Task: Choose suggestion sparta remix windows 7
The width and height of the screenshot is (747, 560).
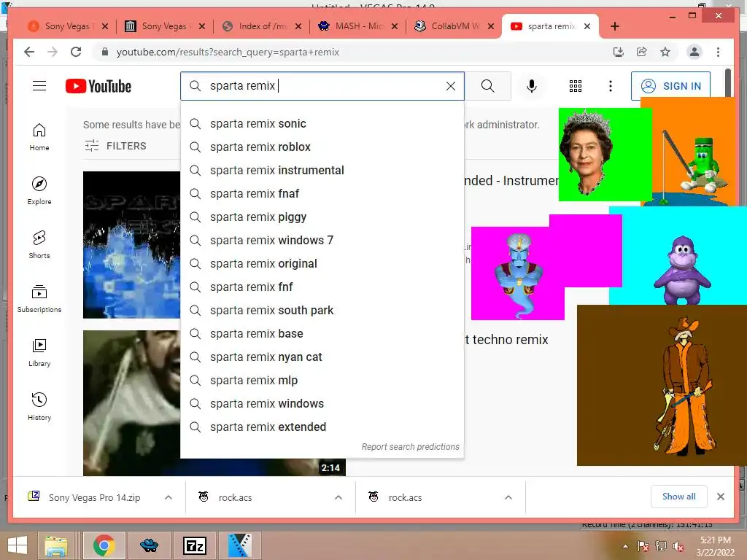Action: click(x=322, y=241)
